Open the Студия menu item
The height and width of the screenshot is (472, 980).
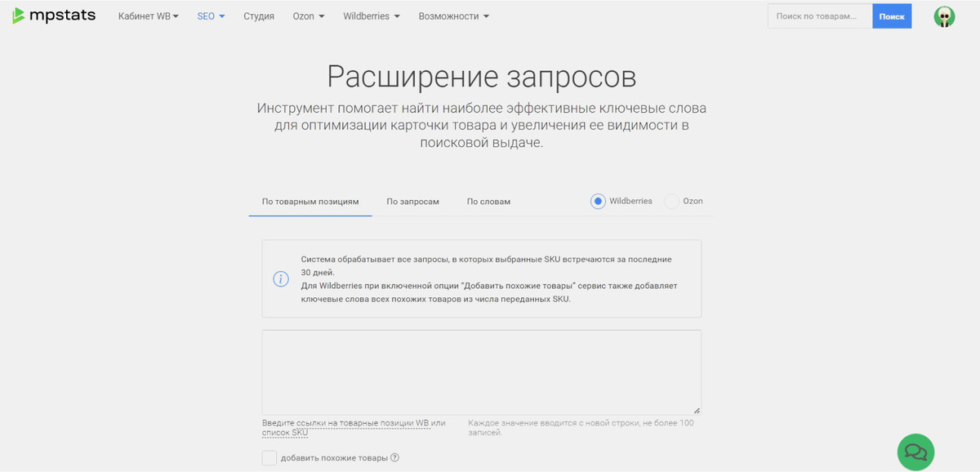[x=259, y=16]
